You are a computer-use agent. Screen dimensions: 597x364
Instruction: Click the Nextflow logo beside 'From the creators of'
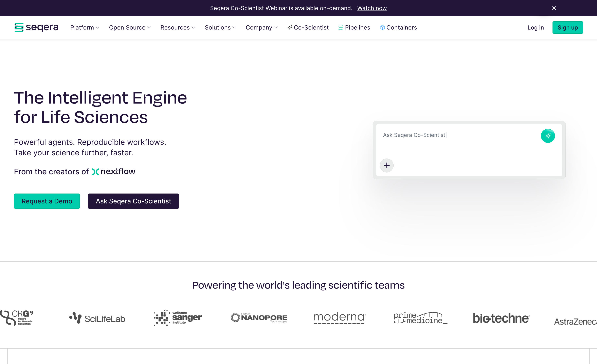click(x=113, y=171)
